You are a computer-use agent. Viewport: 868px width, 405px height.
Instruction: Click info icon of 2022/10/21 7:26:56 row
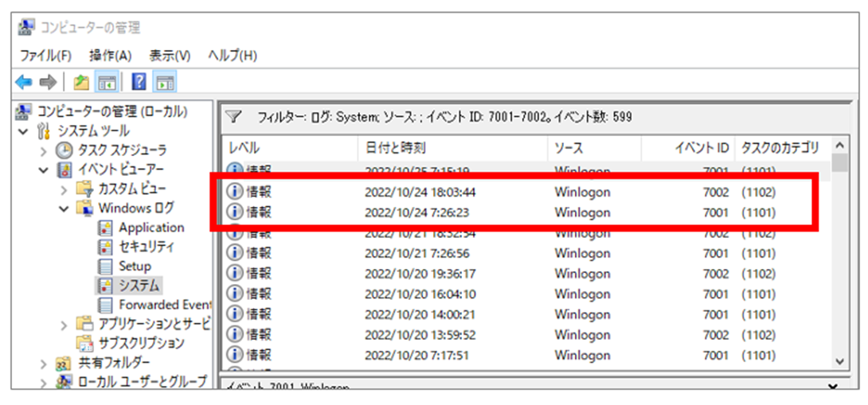235,253
